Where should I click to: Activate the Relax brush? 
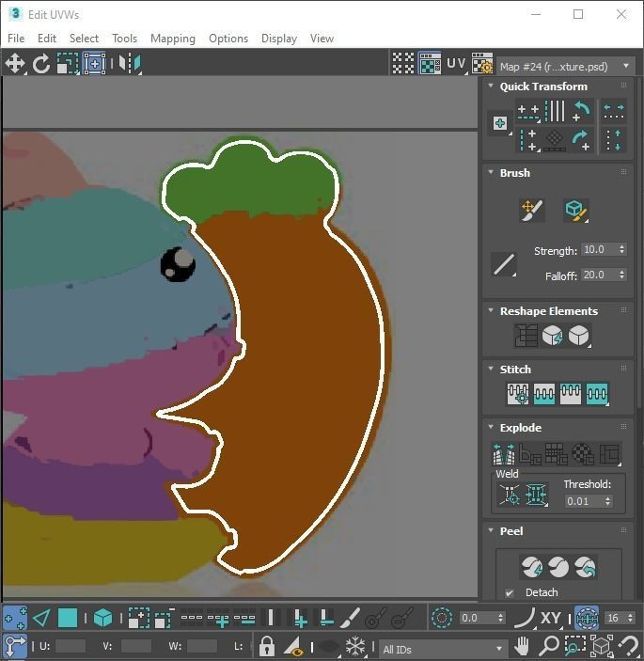pos(575,210)
